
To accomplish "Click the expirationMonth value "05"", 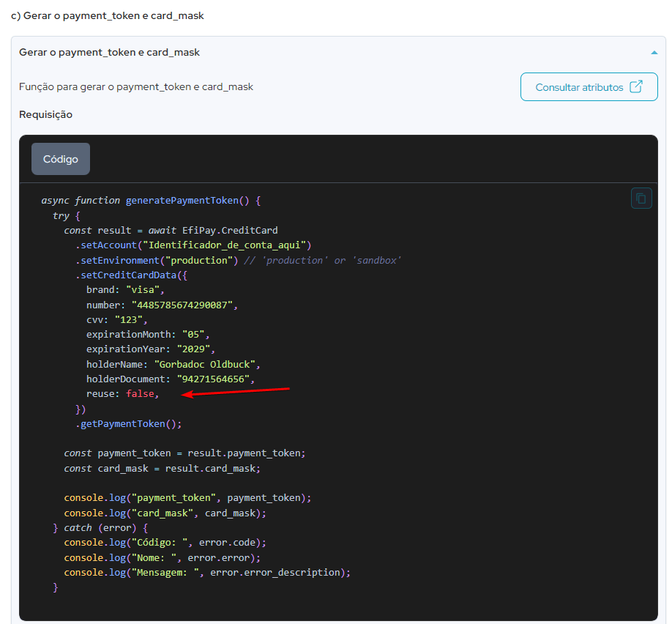I will tap(193, 335).
